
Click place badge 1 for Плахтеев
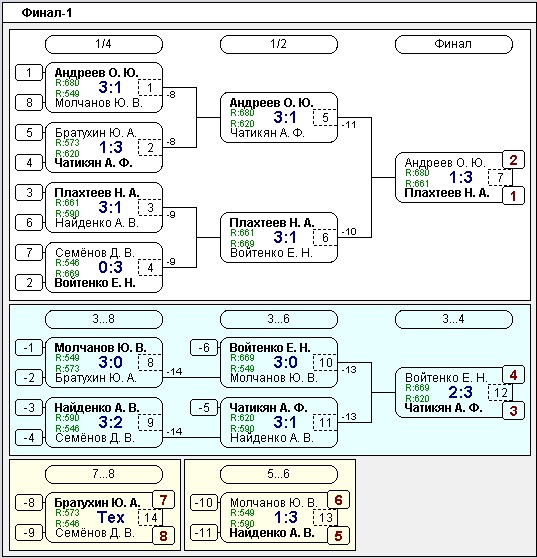[x=513, y=196]
